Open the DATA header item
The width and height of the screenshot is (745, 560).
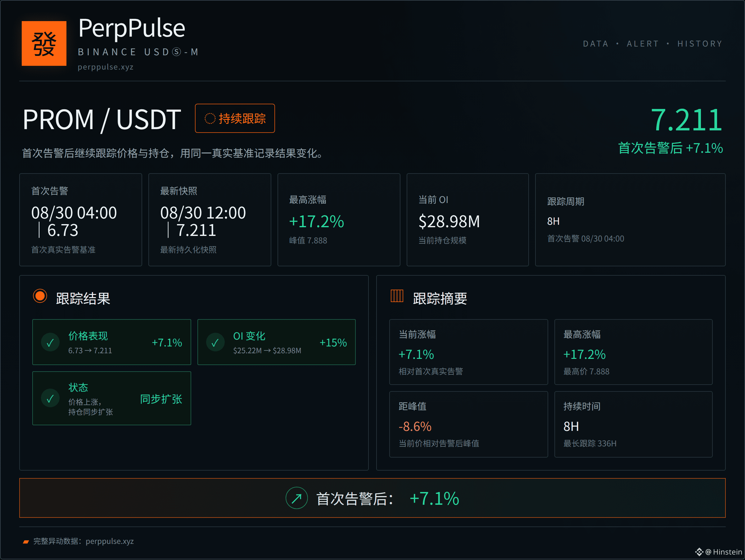point(595,44)
